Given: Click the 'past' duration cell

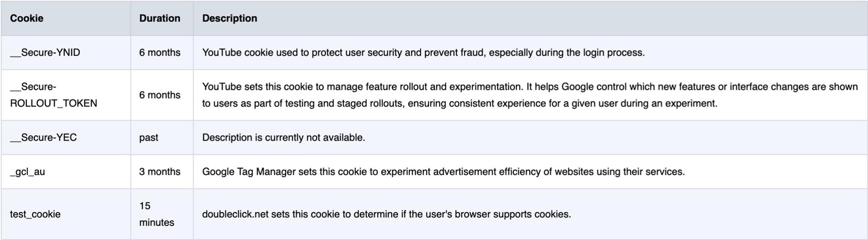Looking at the screenshot, I should (149, 138).
